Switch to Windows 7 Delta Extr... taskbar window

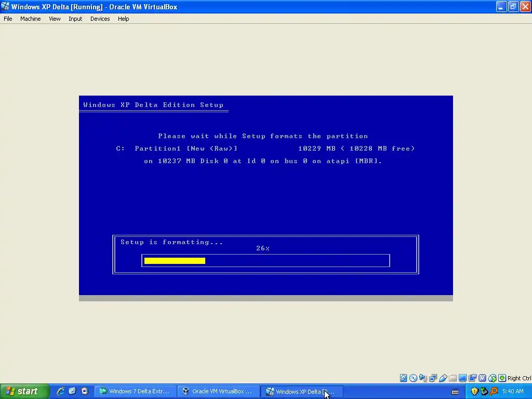[x=136, y=391]
